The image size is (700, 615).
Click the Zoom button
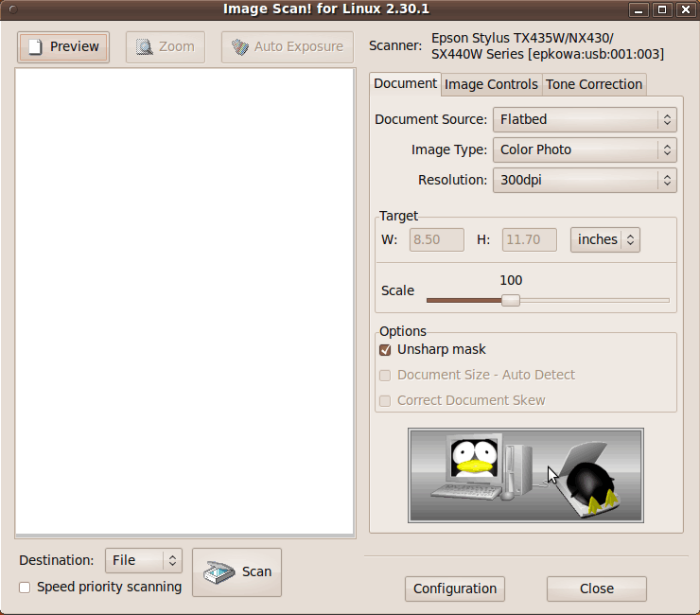pos(166,47)
